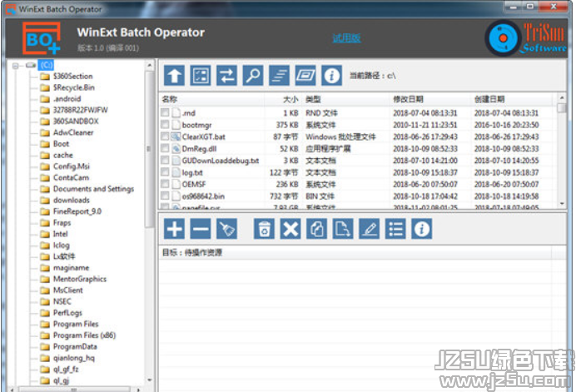Screen dimensions: 576x392
Task: Click the copy files icon
Action: point(316,229)
